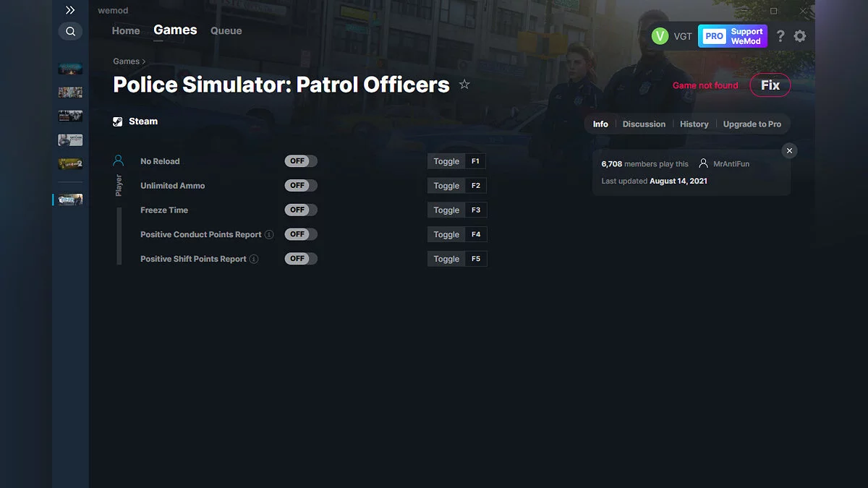
Task: Open Support WeMod PRO
Action: point(732,35)
